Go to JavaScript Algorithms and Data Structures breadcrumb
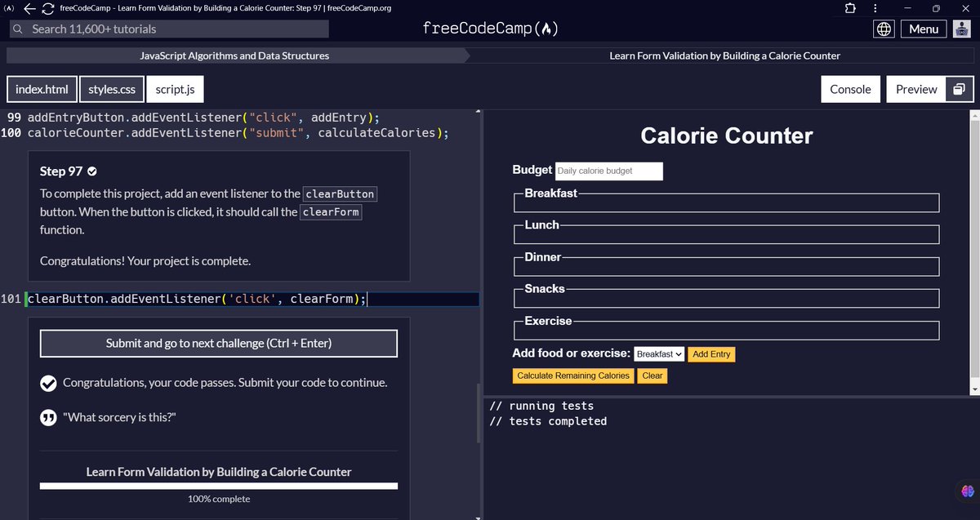Image resolution: width=980 pixels, height=520 pixels. [x=234, y=56]
